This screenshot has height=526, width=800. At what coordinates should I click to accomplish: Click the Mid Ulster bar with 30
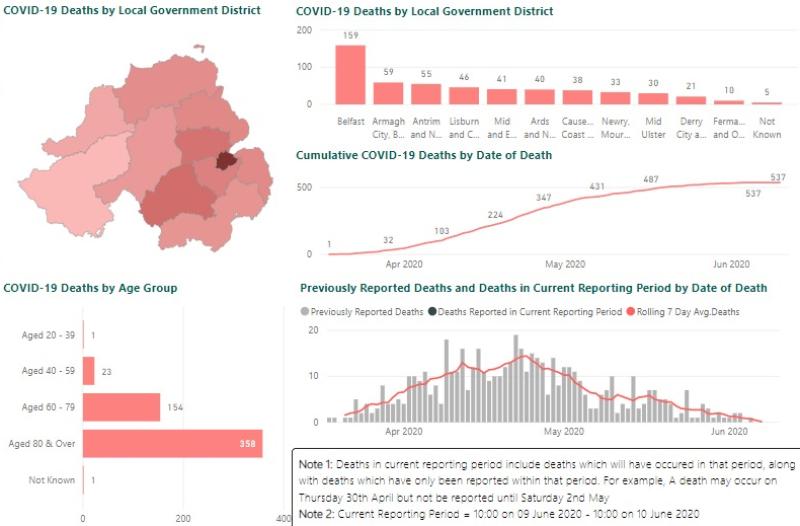tap(653, 99)
